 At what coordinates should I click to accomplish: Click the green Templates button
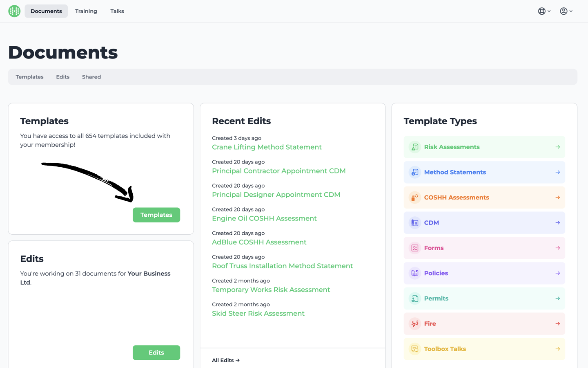[x=156, y=215]
